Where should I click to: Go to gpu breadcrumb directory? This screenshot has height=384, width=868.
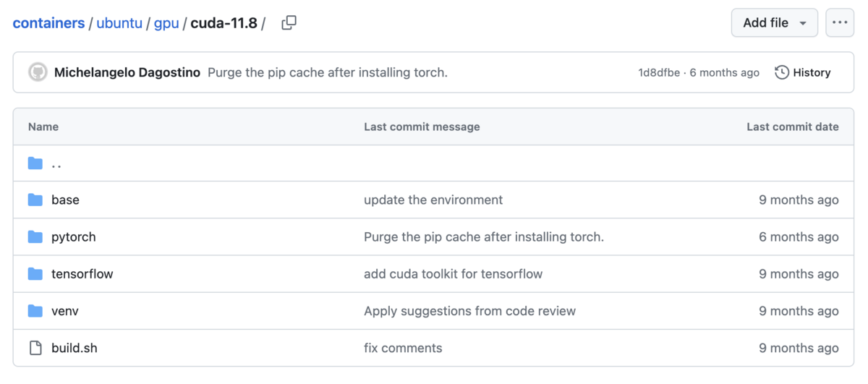[166, 23]
